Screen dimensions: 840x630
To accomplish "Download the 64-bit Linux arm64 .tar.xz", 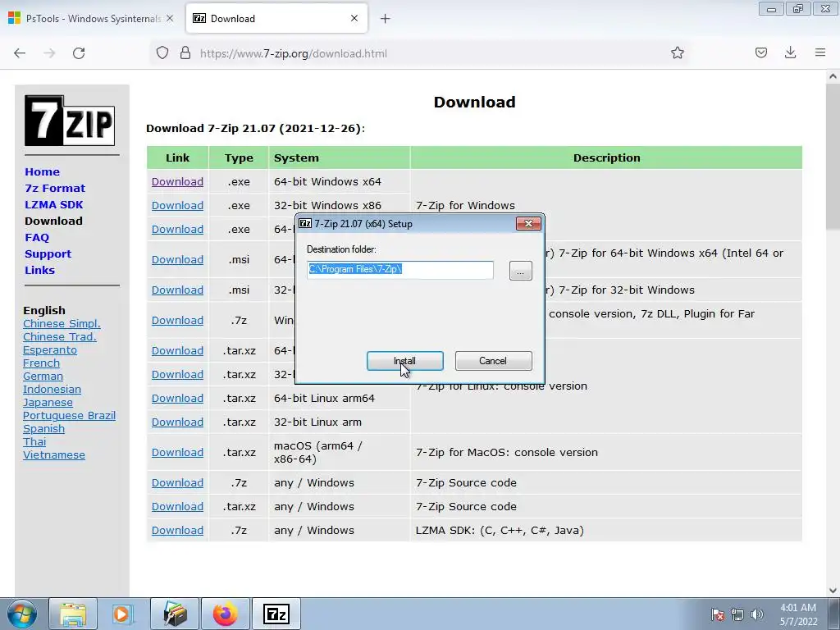I will [177, 398].
